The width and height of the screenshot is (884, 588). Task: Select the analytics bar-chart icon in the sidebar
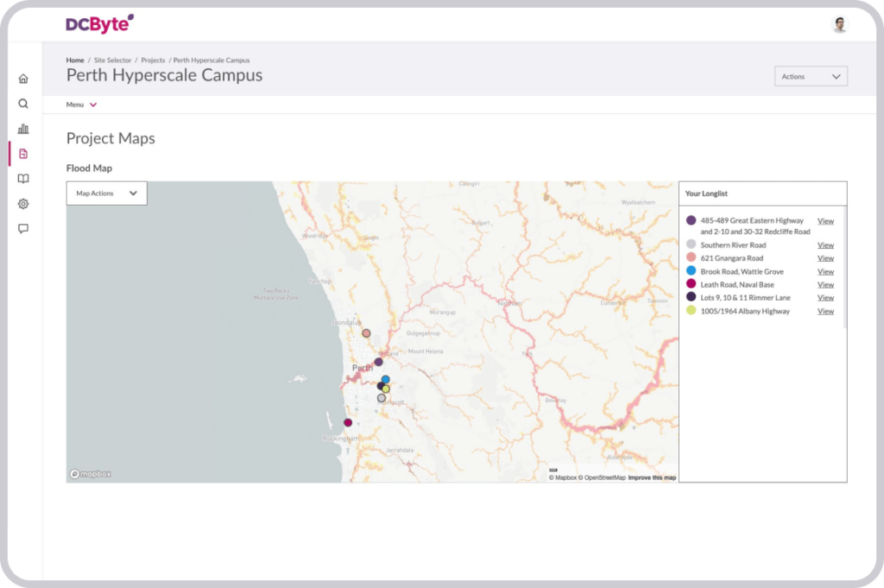(x=22, y=129)
